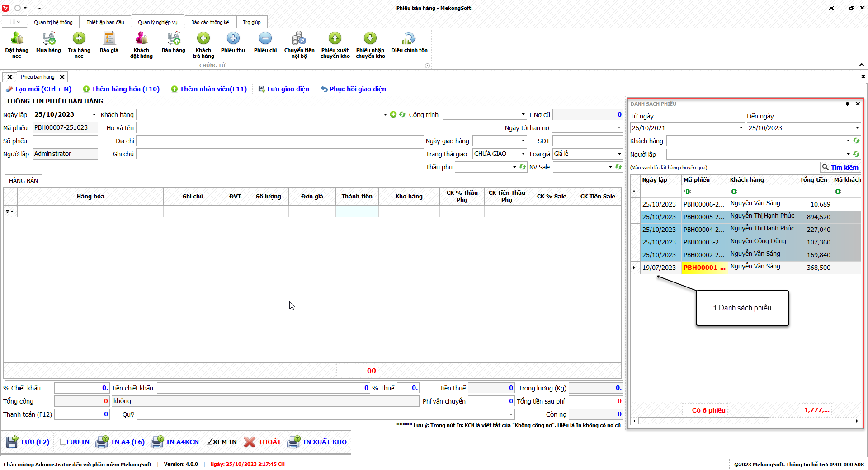
Task: Click the Điều chỉnh tồn icon
Action: [x=409, y=39]
